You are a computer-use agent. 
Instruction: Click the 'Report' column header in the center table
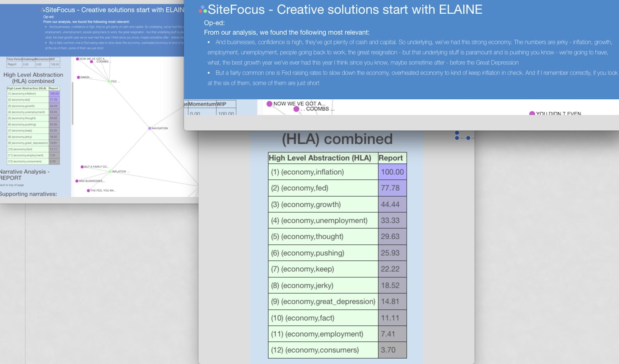[392, 158]
